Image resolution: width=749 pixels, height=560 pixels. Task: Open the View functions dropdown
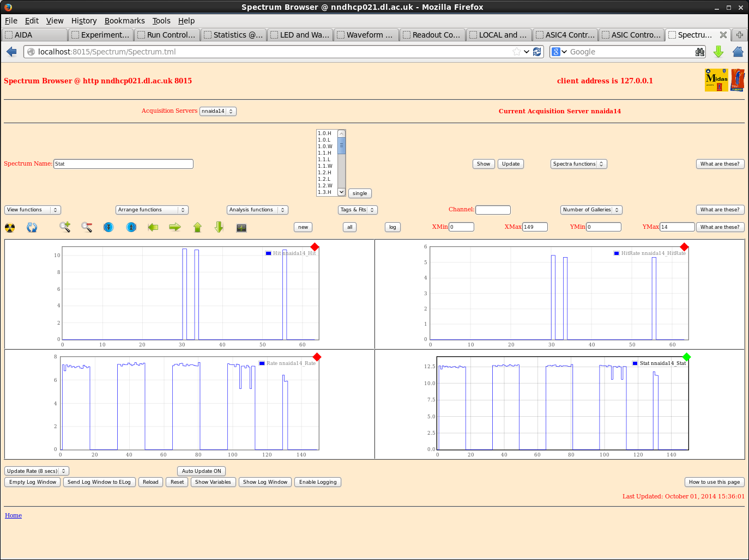(33, 210)
